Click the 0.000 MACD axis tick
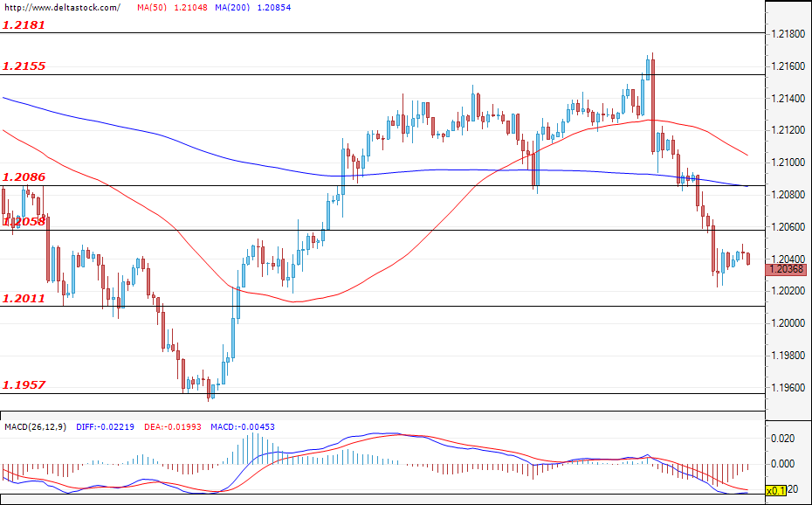This screenshot has width=812, height=505. [x=783, y=463]
